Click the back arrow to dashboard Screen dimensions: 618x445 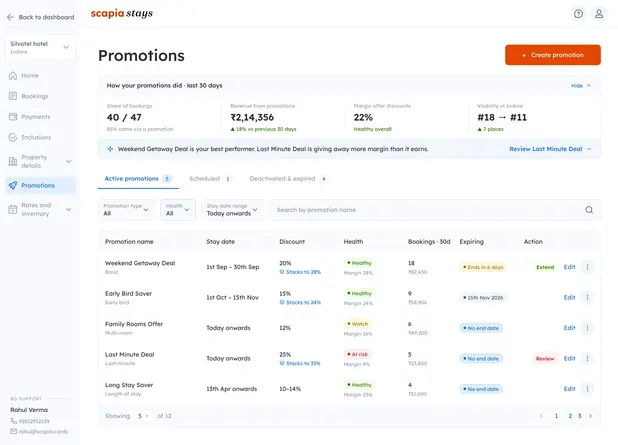10,17
